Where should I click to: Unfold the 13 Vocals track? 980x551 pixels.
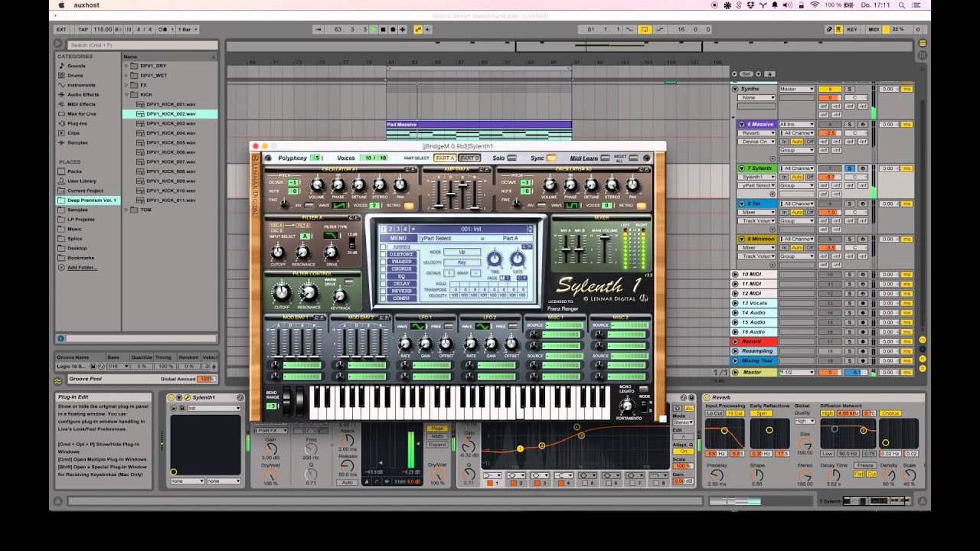pos(735,303)
